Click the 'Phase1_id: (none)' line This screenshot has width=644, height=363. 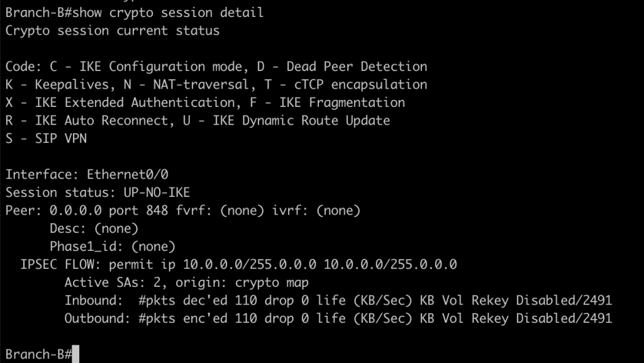113,246
